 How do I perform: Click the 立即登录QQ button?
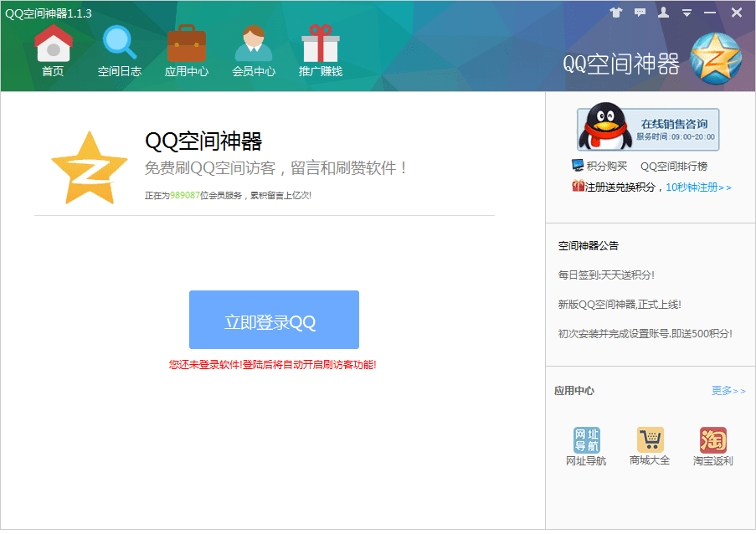click(x=274, y=320)
